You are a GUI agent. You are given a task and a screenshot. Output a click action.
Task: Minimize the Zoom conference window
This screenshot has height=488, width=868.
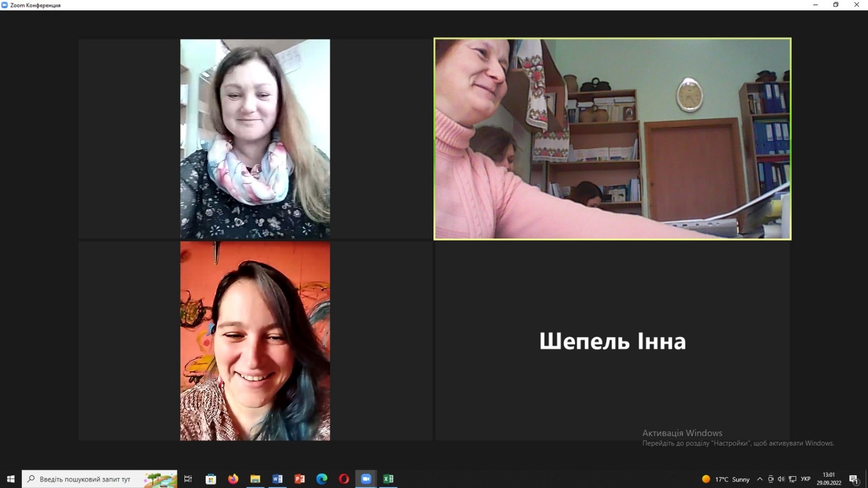(815, 5)
